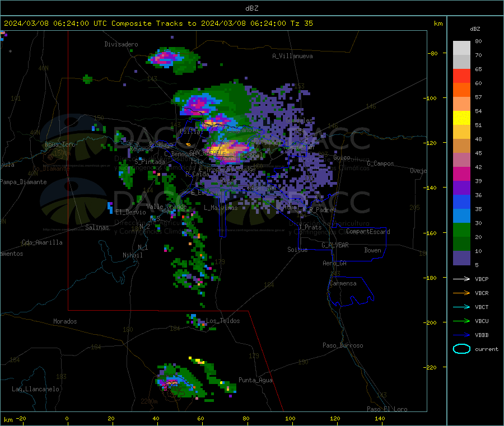Click the white VBCP arrow legend icon
The height and width of the screenshot is (426, 504).
[x=461, y=279]
